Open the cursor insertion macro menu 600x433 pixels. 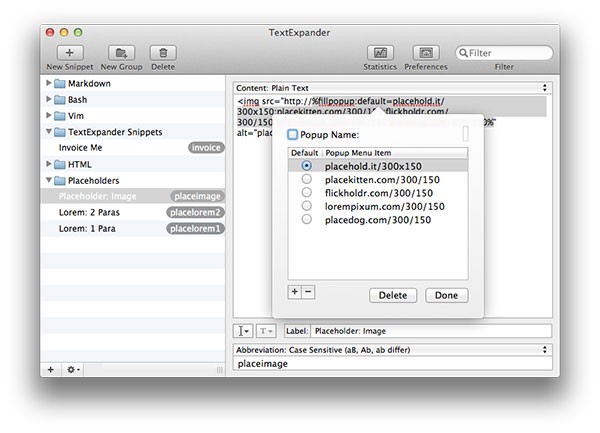pyautogui.click(x=243, y=331)
